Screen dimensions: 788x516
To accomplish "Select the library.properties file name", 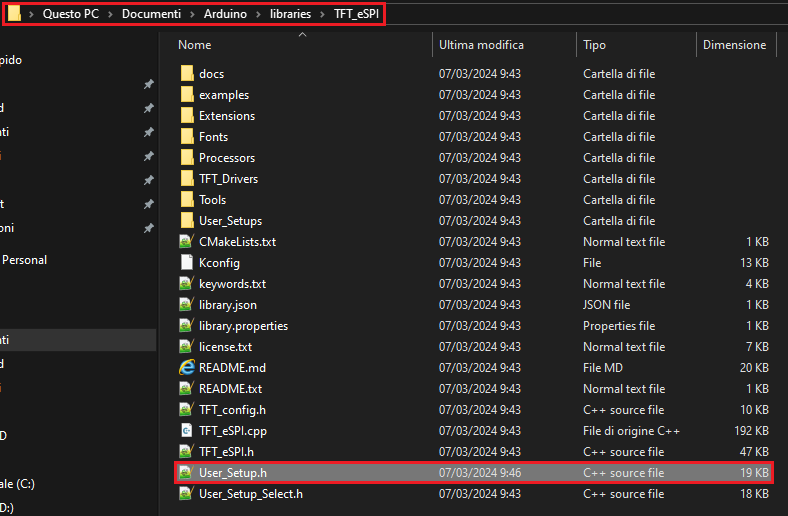I will pyautogui.click(x=243, y=326).
